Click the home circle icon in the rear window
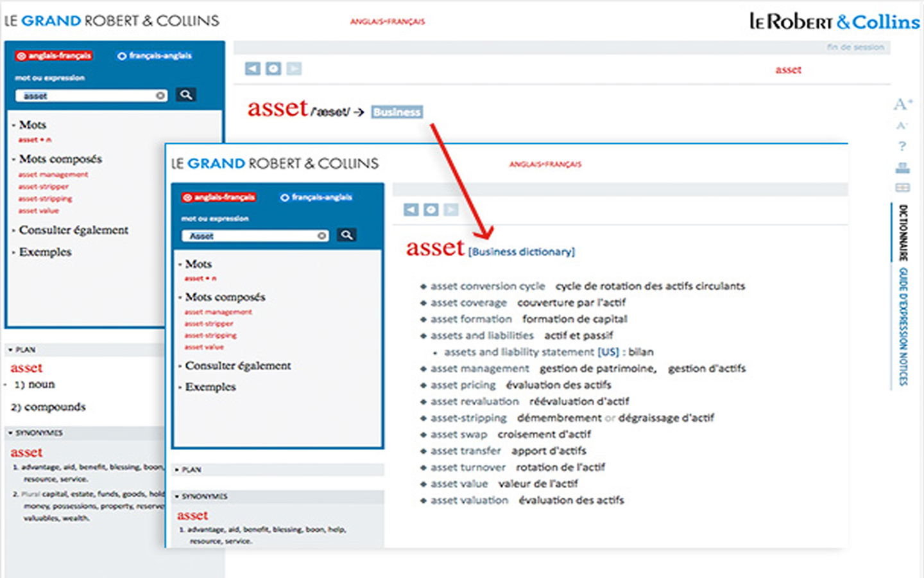This screenshot has width=924, height=578. pyautogui.click(x=273, y=69)
